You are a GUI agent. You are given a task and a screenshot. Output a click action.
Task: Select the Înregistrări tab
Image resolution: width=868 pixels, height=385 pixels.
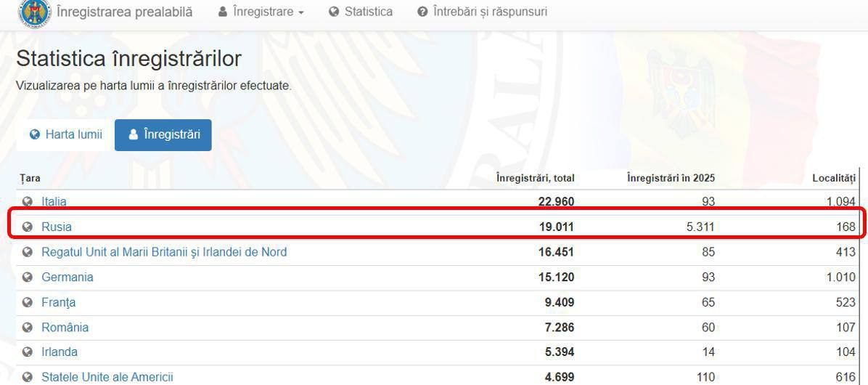point(163,135)
